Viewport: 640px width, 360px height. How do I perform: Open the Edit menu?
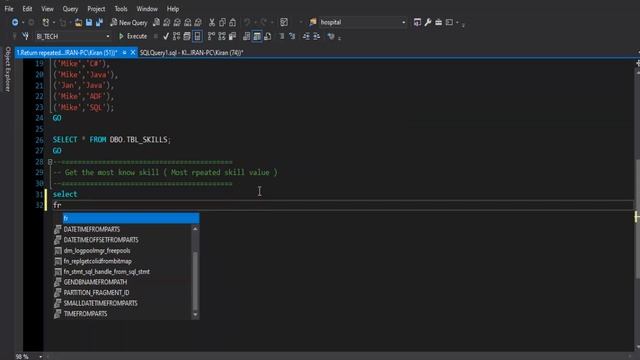[27, 9]
